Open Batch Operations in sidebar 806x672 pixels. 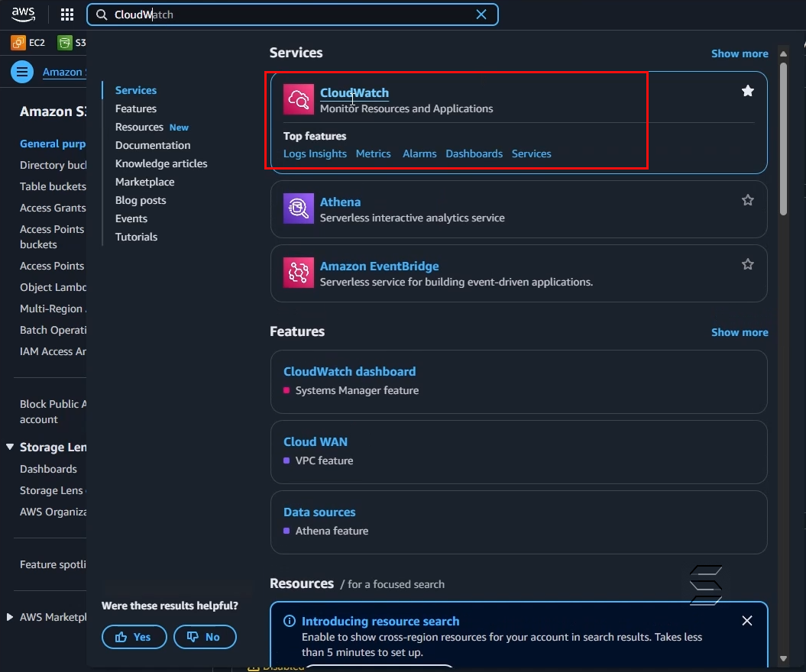(x=53, y=330)
